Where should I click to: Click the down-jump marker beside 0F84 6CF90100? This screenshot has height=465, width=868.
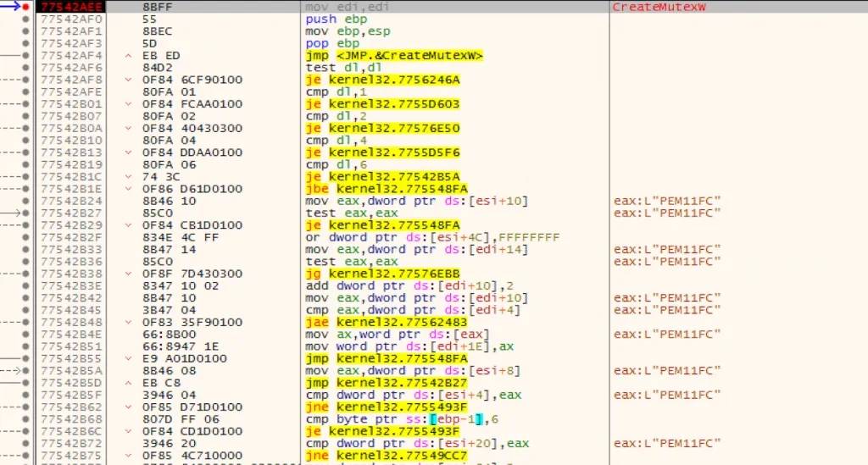pyautogui.click(x=128, y=80)
